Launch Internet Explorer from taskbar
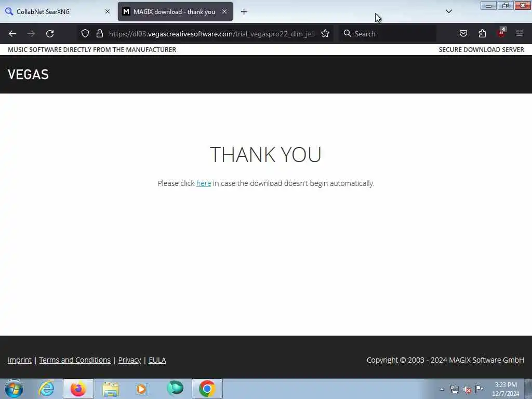This screenshot has height=399, width=532. (x=46, y=389)
